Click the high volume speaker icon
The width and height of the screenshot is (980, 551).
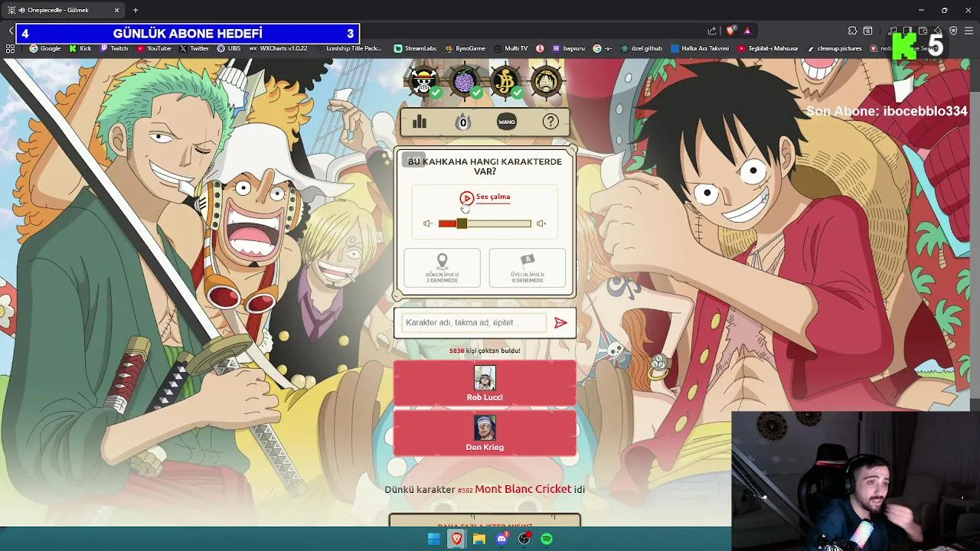[541, 223]
